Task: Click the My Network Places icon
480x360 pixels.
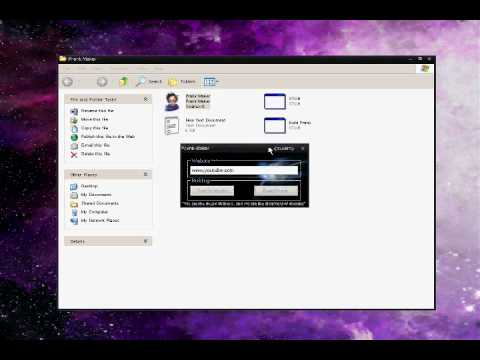Action: (74, 221)
